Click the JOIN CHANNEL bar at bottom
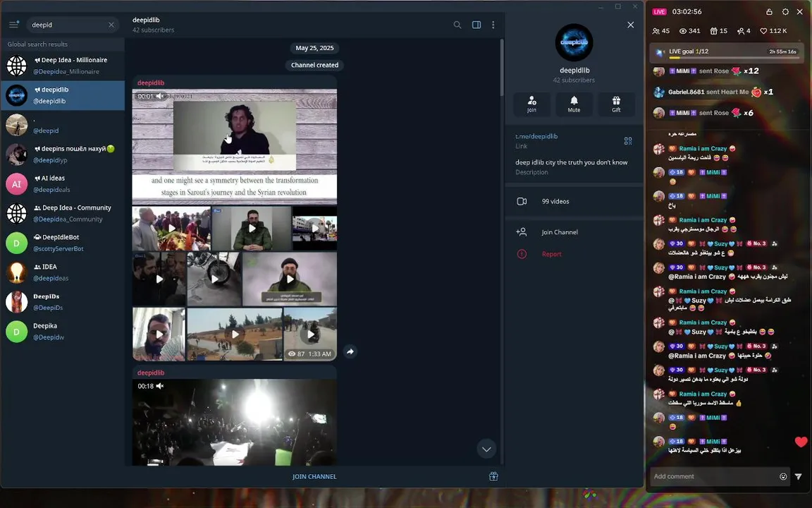Screen dimensions: 812x508 tap(314, 476)
